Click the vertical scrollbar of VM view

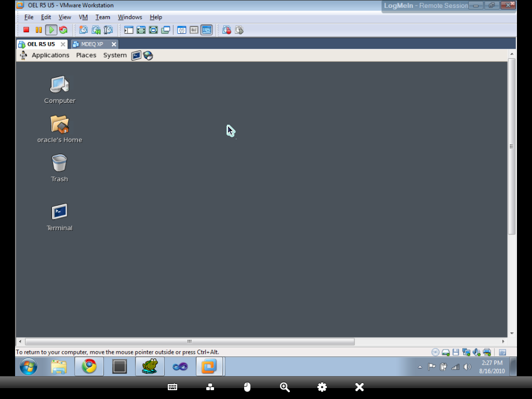tap(512, 146)
